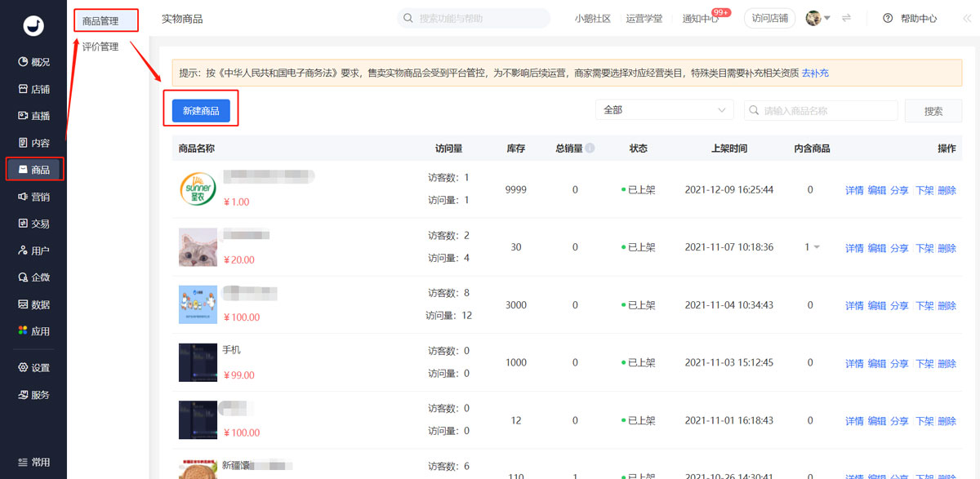
Task: Open 设置 settings in sidebar
Action: point(33,368)
